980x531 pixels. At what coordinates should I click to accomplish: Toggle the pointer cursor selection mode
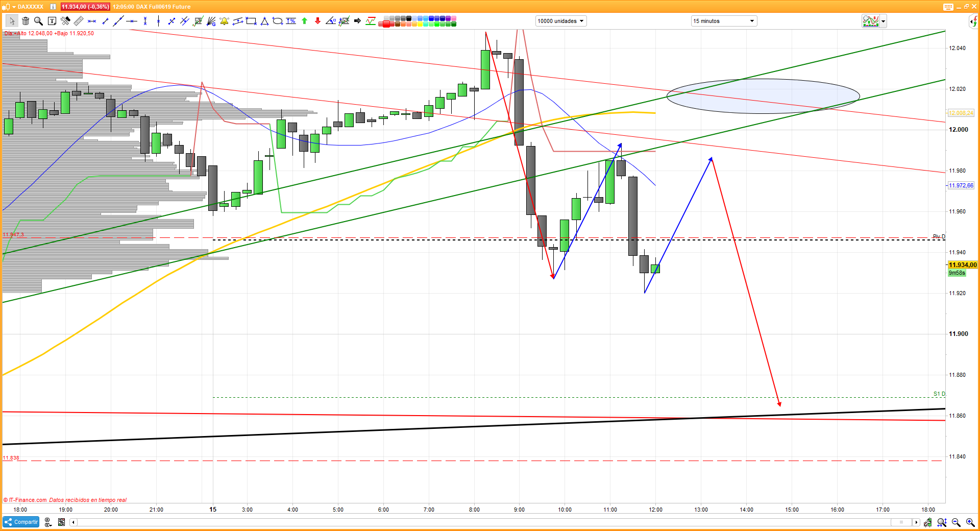point(12,21)
